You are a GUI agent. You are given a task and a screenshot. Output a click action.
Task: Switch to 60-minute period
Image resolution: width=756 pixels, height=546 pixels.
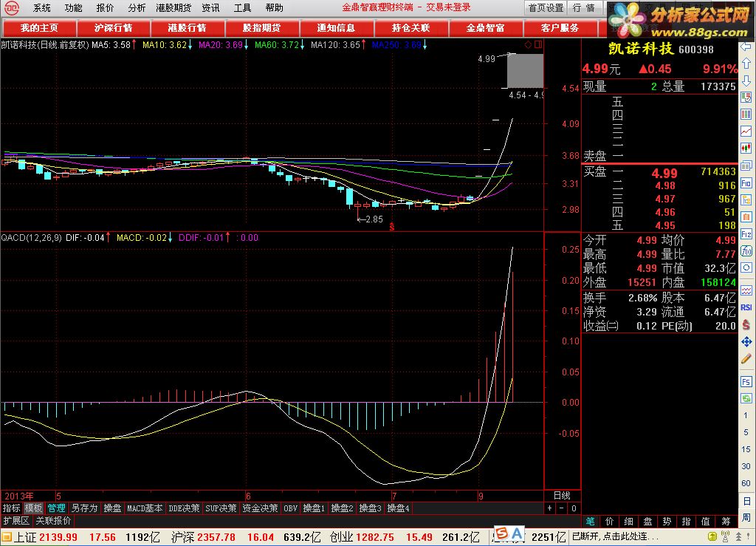click(746, 482)
